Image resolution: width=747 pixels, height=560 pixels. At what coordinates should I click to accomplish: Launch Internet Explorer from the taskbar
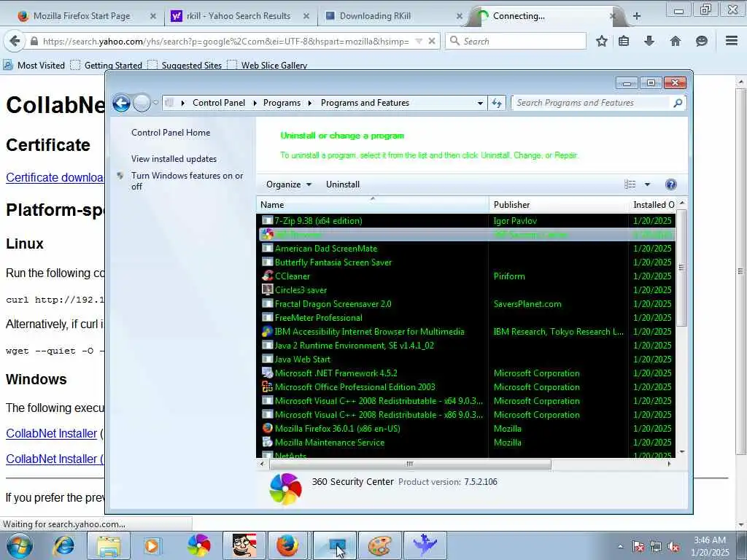pos(64,545)
